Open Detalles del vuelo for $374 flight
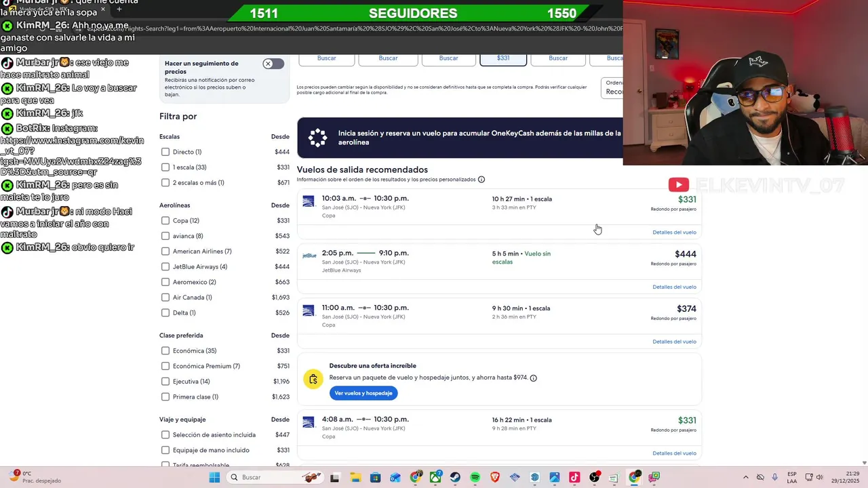Image resolution: width=868 pixels, height=488 pixels. coord(674,342)
